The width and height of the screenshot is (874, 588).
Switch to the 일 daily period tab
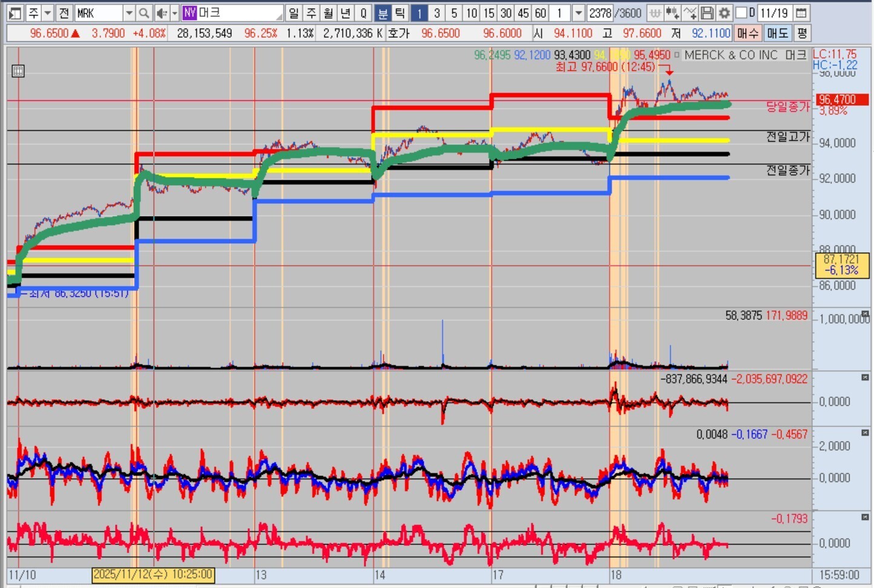[294, 13]
